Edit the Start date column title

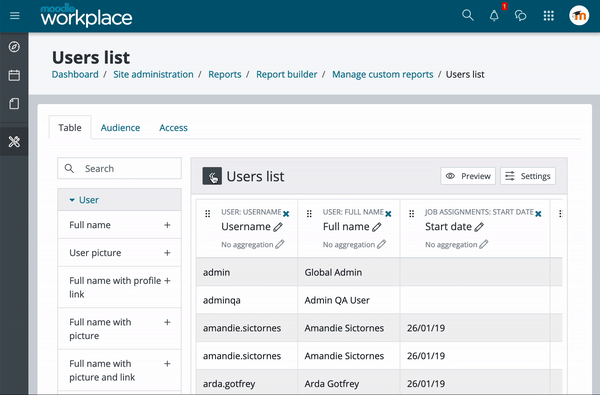tap(479, 227)
